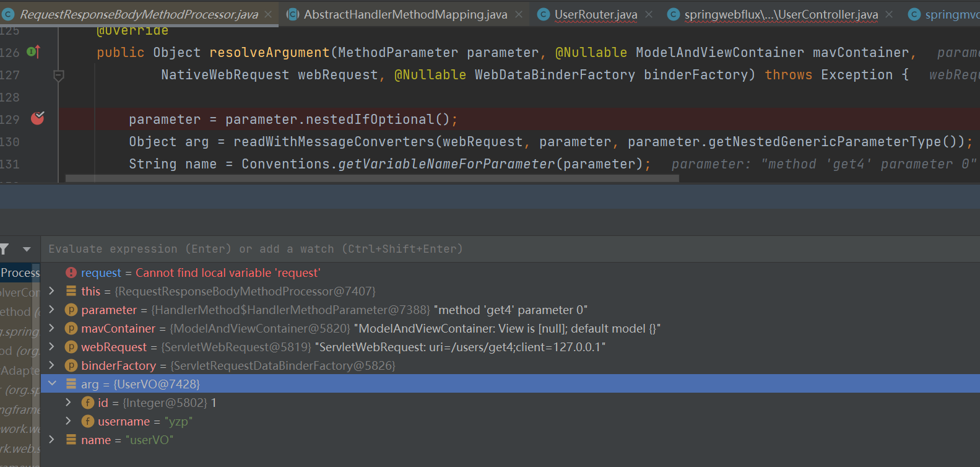980x467 pixels.
Task: Expand the 'parameter' variable node
Action: click(52, 310)
